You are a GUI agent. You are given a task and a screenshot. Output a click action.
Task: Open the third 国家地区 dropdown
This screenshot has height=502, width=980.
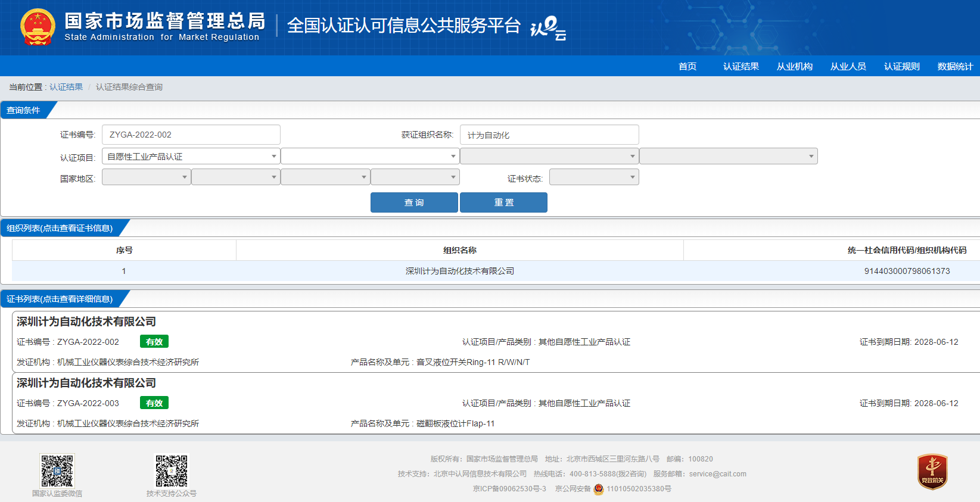(325, 177)
